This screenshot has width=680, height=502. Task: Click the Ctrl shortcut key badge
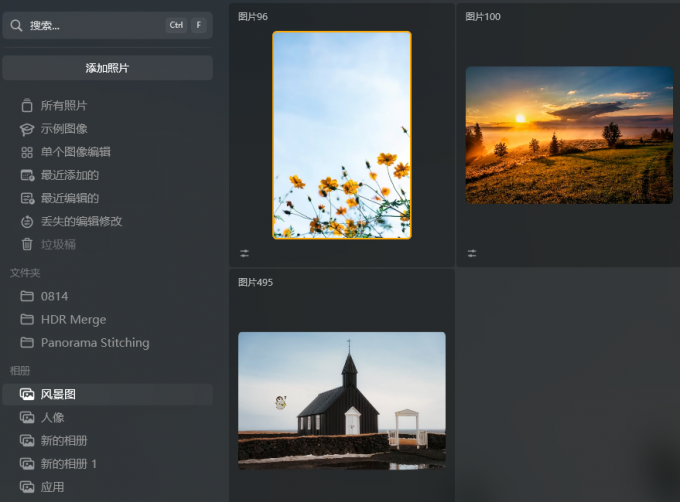[x=176, y=25]
